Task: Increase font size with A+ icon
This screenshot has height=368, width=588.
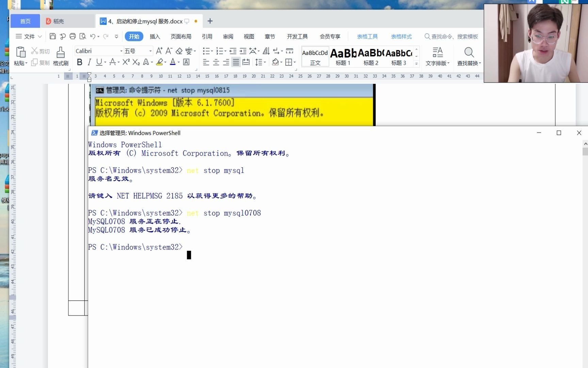Action: (159, 51)
